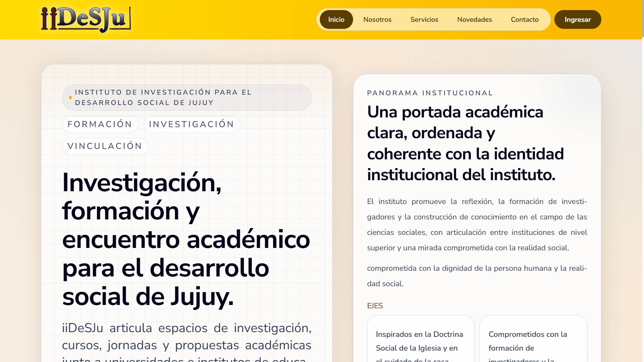Click the Instituto de Investigación badge
644x362 pixels.
pos(187,98)
